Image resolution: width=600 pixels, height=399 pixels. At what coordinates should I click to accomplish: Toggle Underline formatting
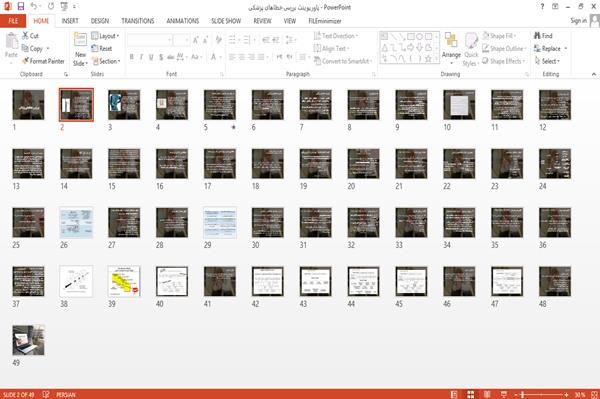click(x=151, y=57)
